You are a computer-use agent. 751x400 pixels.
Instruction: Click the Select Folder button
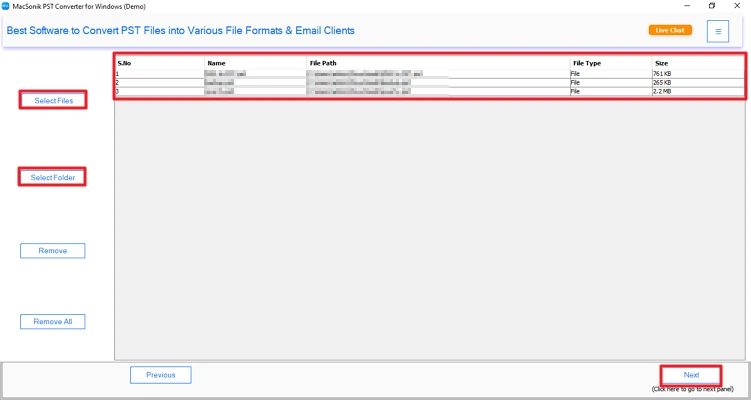pyautogui.click(x=53, y=177)
